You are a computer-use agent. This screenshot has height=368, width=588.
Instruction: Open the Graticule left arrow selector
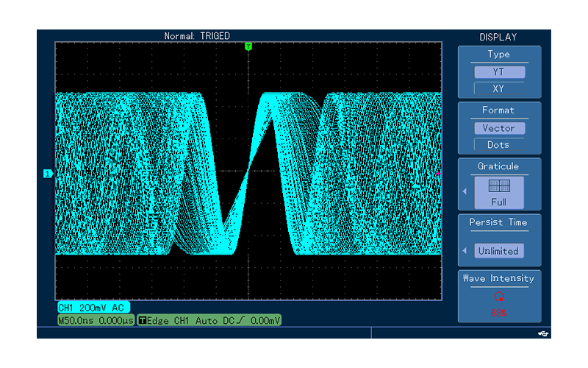click(465, 191)
